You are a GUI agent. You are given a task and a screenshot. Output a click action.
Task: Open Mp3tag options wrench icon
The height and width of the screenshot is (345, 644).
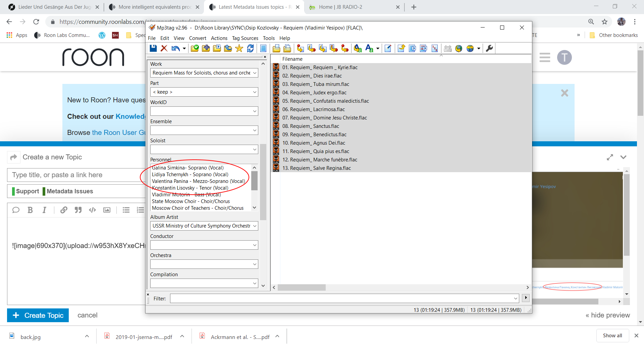489,48
